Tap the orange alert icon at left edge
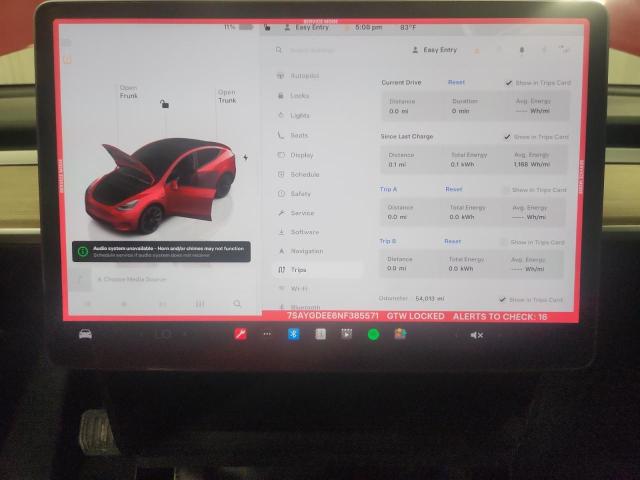The height and width of the screenshot is (480, 640). (67, 60)
